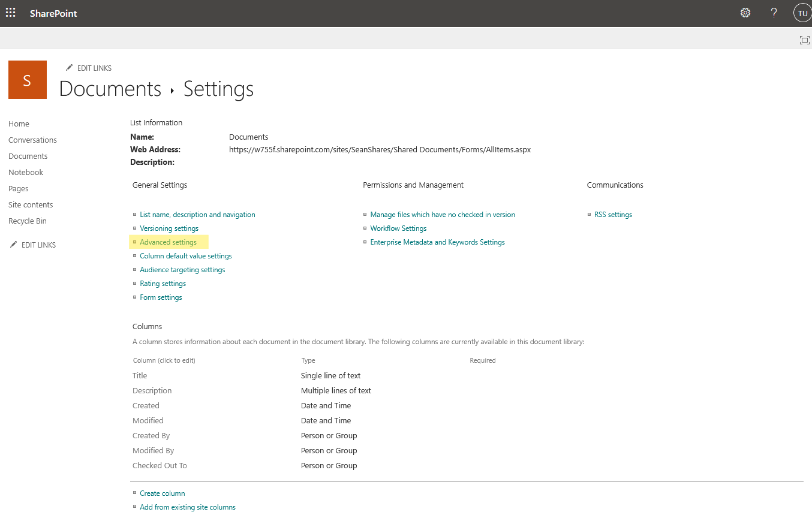Open Site contents from the sidebar
The image size is (812, 518).
pyautogui.click(x=30, y=204)
